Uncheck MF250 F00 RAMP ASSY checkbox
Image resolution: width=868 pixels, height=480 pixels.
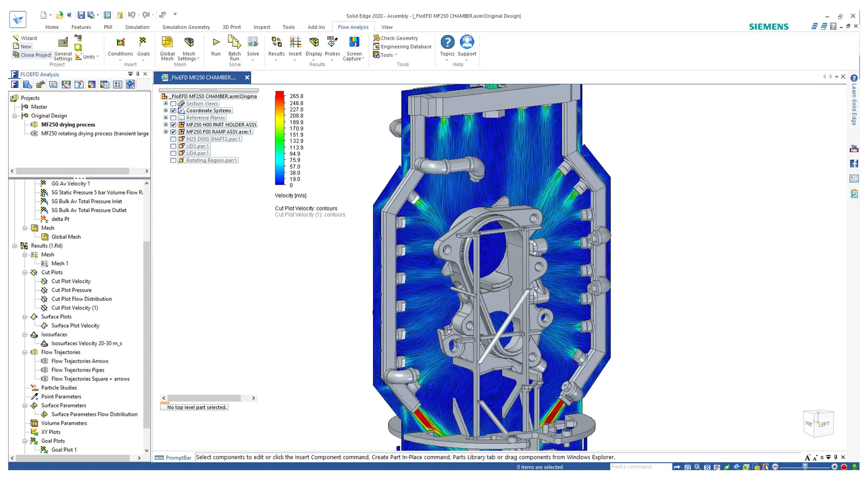click(x=173, y=132)
